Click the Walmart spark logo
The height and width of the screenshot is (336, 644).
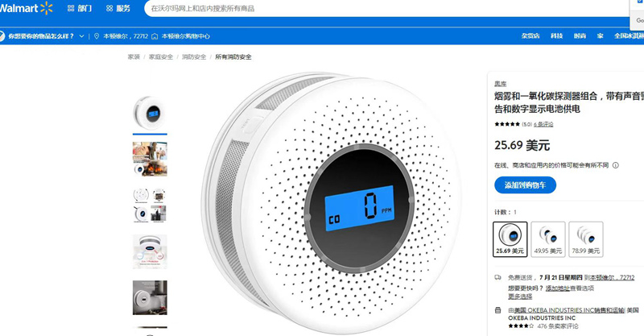47,8
